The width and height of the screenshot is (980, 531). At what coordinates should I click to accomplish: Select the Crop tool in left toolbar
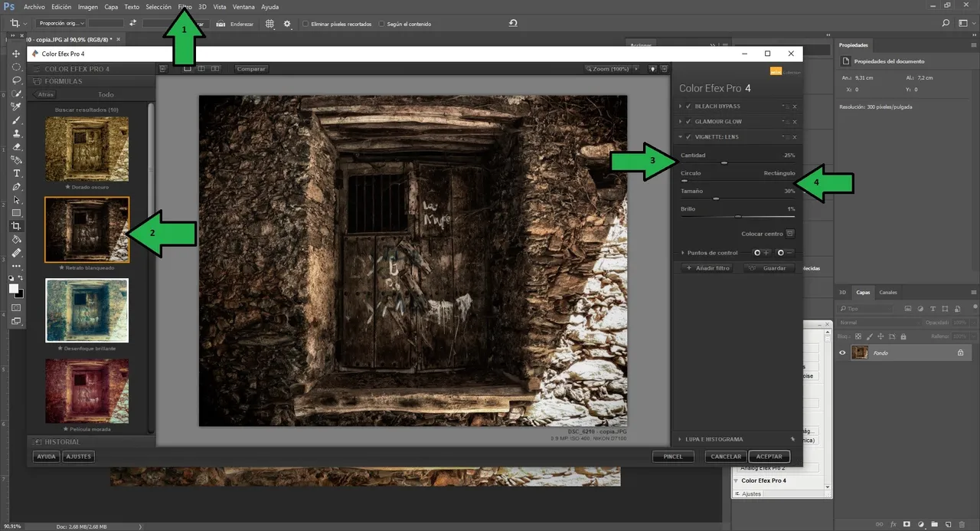coord(16,226)
